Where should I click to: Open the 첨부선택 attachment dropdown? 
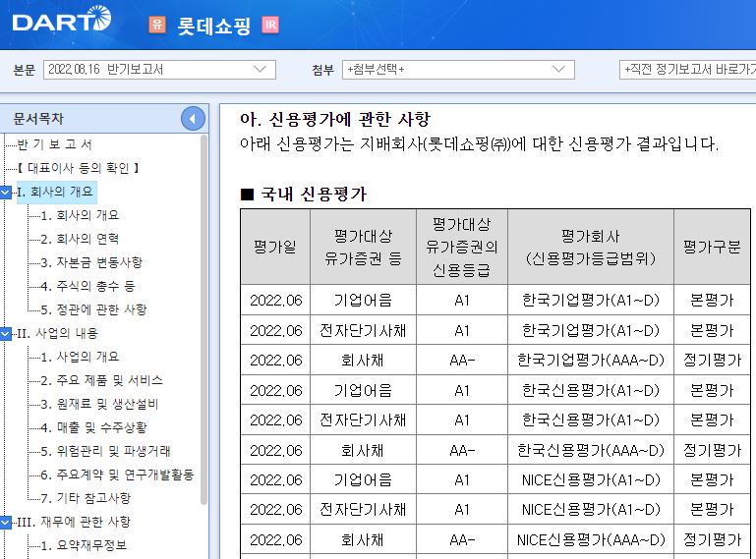point(458,70)
